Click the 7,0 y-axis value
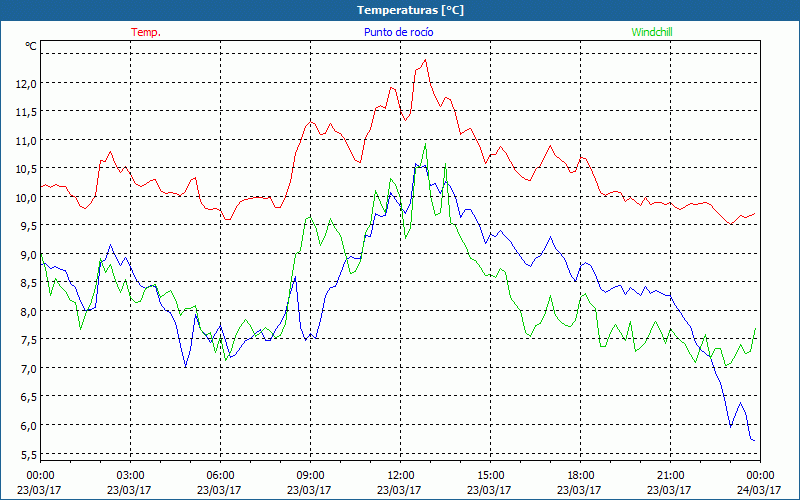The image size is (800, 500). click(x=28, y=369)
